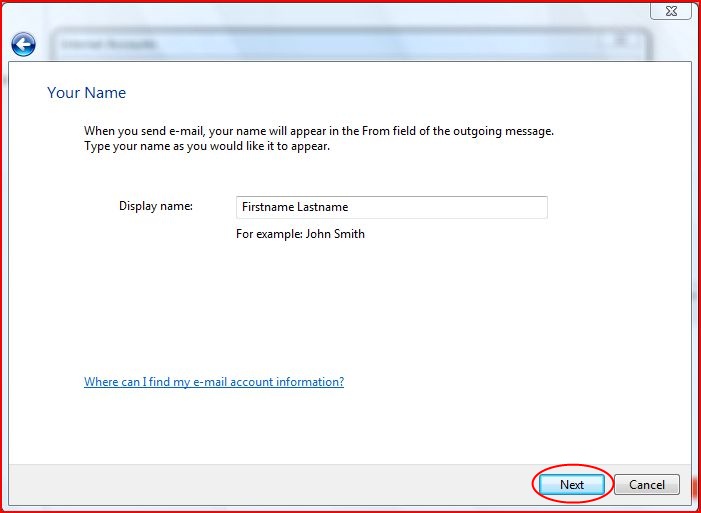Click the blurred Internet Accounts title bar
This screenshot has width=701, height=513.
pos(300,44)
